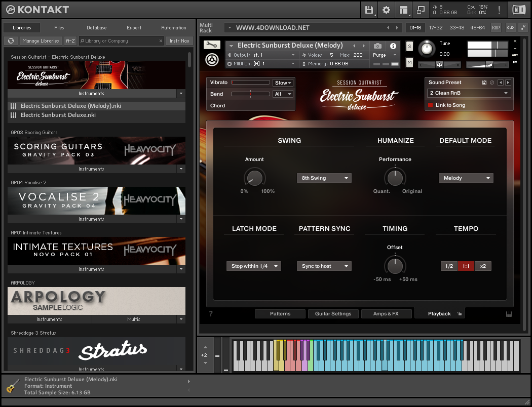Switch to Expert browser tab

tap(134, 27)
